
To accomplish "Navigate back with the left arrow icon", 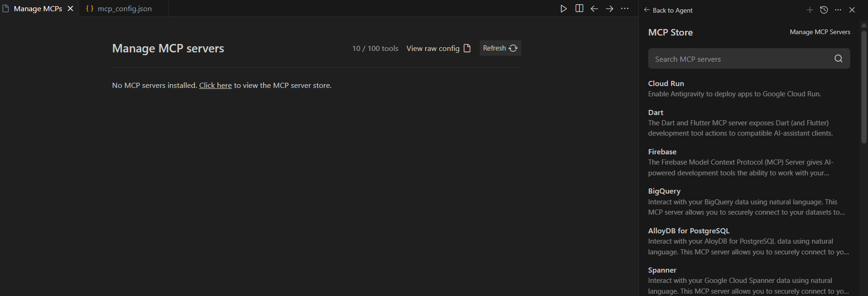I will pos(594,9).
